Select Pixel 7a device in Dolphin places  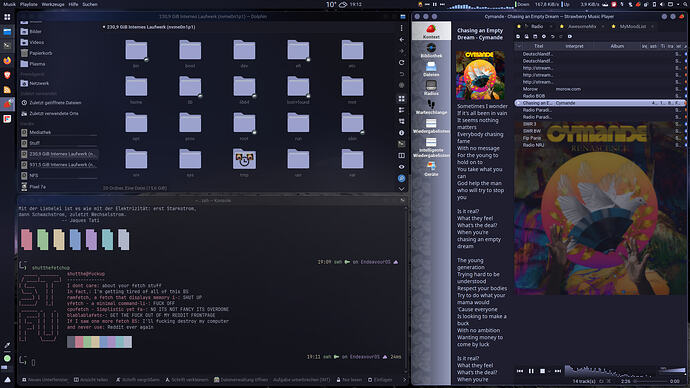(x=37, y=187)
